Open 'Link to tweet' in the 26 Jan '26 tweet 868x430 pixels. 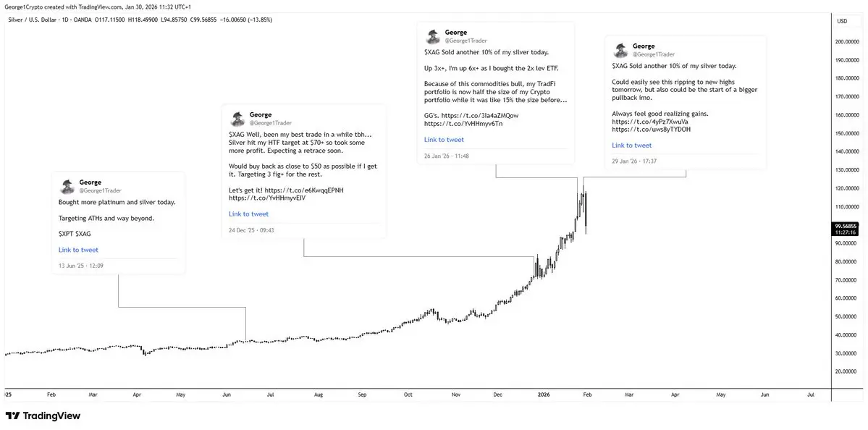444,140
